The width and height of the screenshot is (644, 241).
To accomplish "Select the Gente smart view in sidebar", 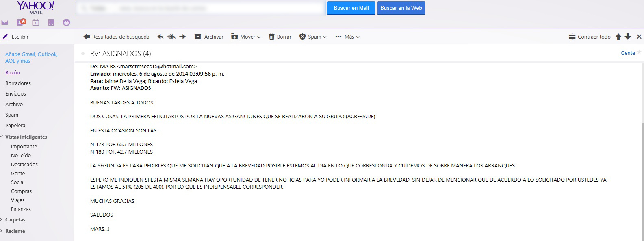I will click(x=18, y=173).
